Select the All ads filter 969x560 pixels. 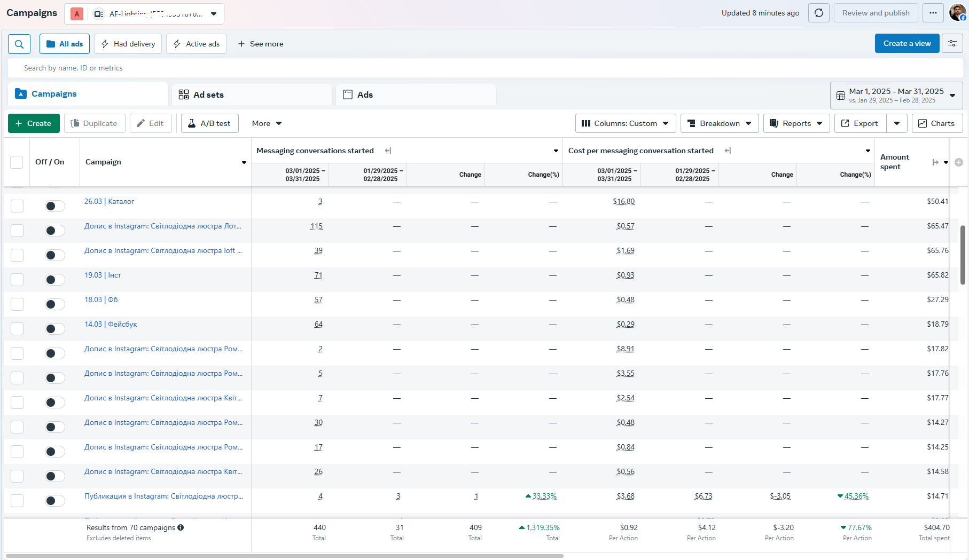pyautogui.click(x=65, y=44)
